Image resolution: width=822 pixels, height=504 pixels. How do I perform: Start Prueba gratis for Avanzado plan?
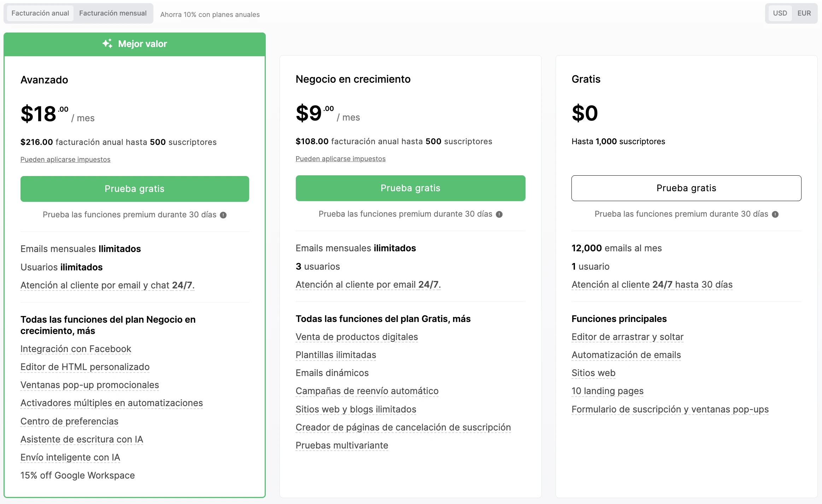135,189
